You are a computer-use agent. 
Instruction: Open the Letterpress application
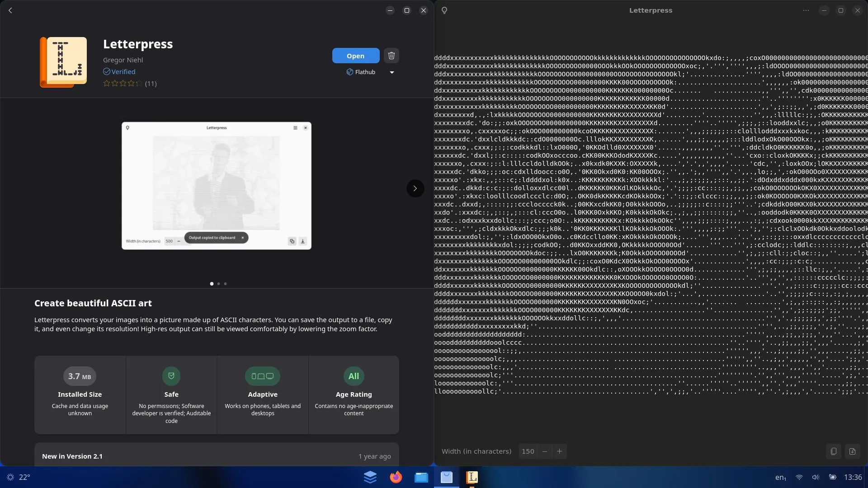pos(356,56)
